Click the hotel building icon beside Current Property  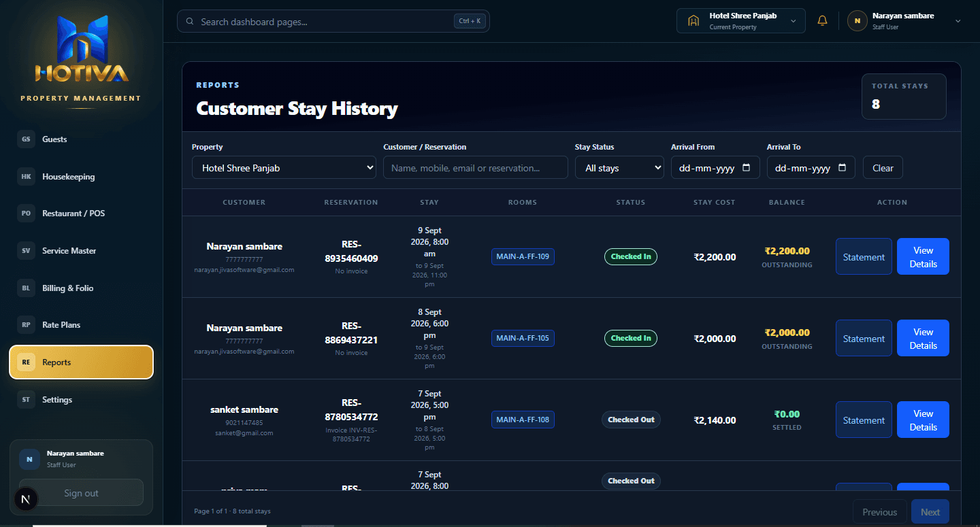[x=693, y=21]
